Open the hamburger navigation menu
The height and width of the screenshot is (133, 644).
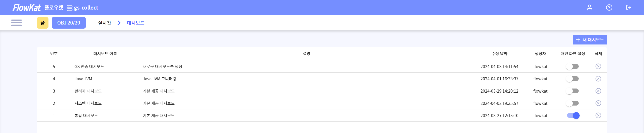tap(17, 23)
